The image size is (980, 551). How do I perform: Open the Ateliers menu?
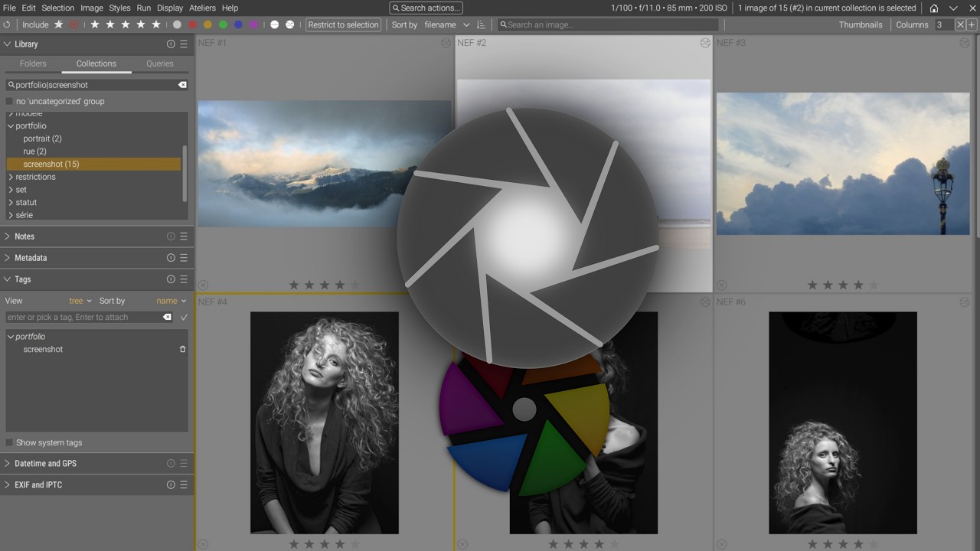[x=203, y=8]
